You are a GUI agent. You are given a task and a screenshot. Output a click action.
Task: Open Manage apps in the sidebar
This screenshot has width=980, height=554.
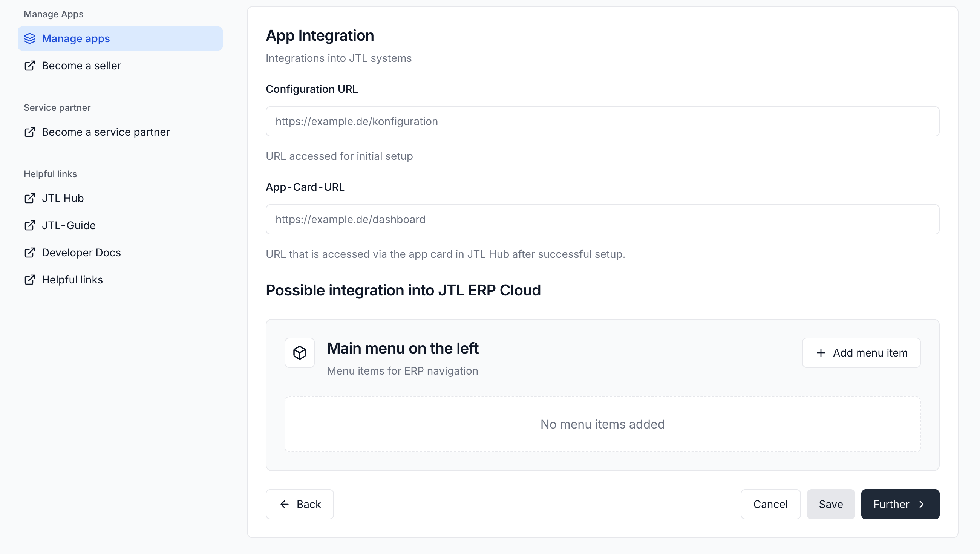(120, 38)
